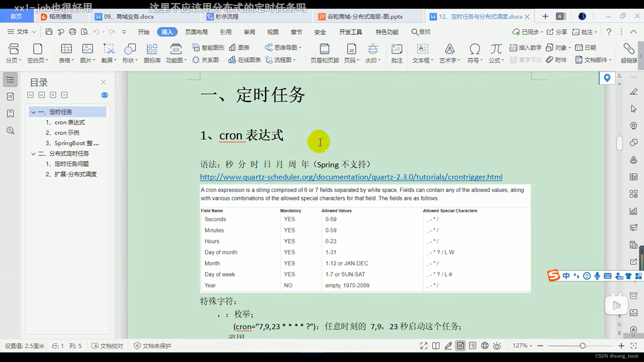Expand the File (文件) menu dropdown
Screen dimensions: 644x362
[x=22, y=32]
